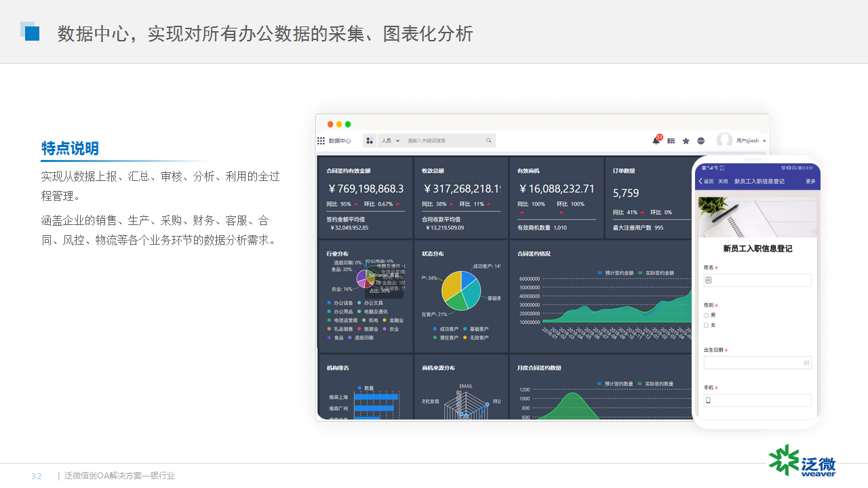Click 最大注册用户数 995 text
Viewport: 868px width, 488px height.
coord(638,228)
